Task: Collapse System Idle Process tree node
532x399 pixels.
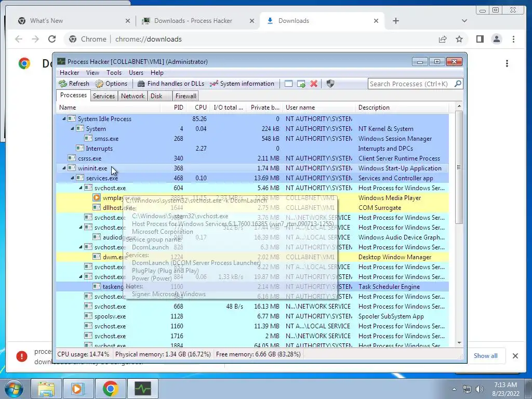Action: tap(64, 119)
